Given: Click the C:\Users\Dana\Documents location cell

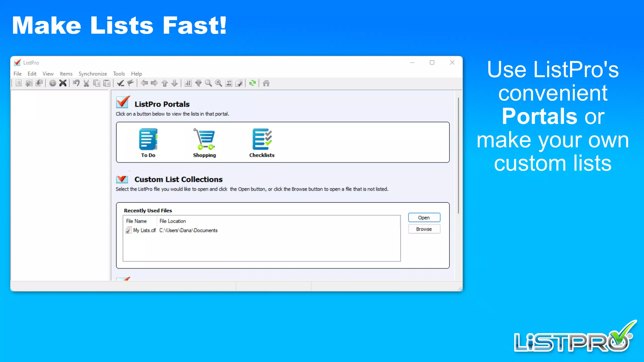Looking at the screenshot, I should coord(188,230).
